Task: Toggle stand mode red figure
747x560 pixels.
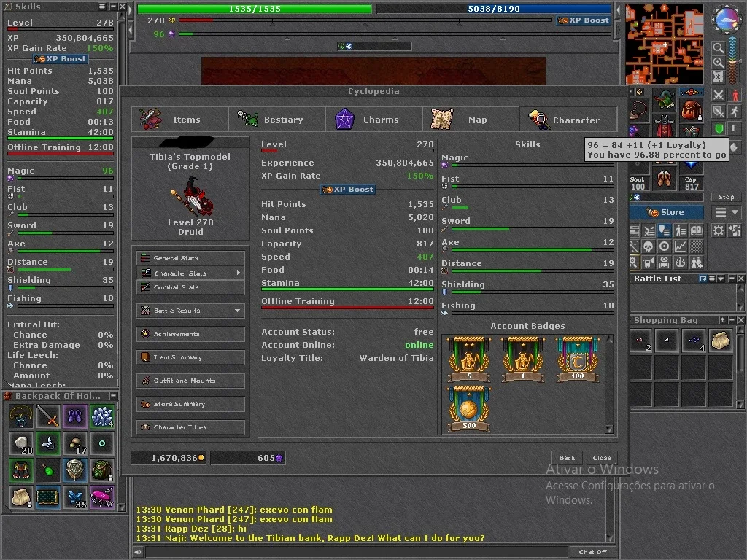Action: (x=735, y=95)
